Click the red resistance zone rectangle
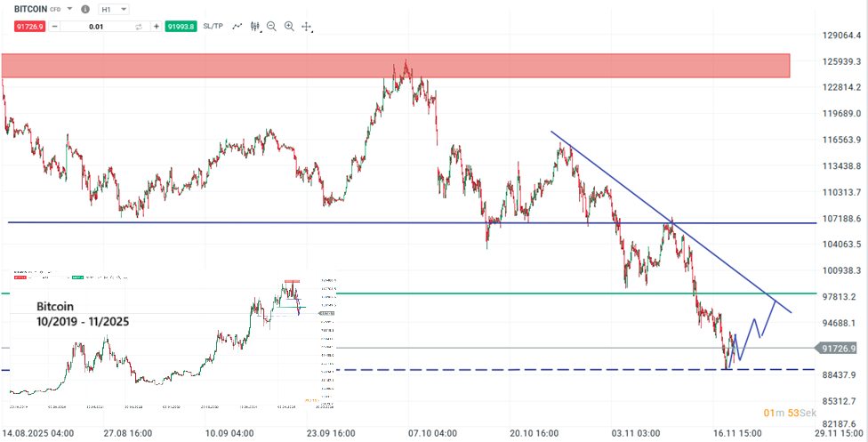Image resolution: width=868 pixels, height=442 pixels. click(x=395, y=65)
